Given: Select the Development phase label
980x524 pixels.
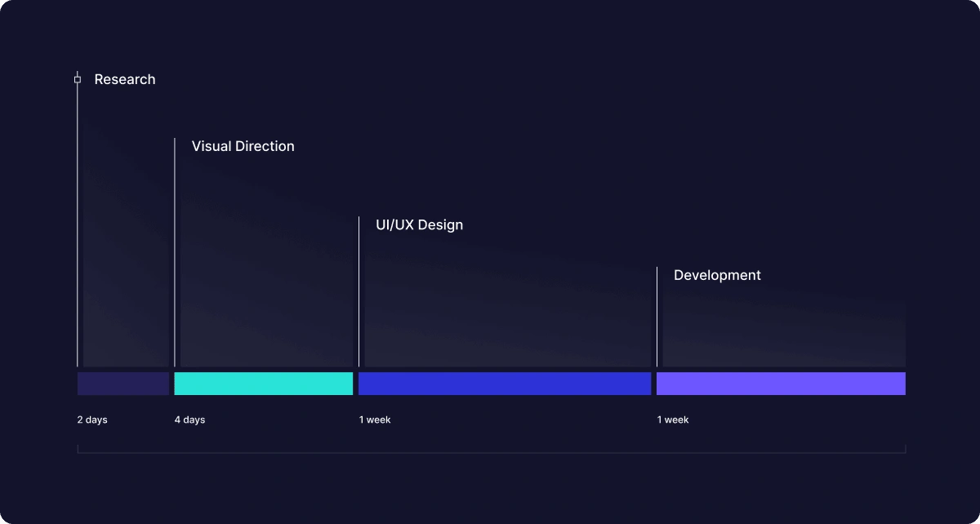Looking at the screenshot, I should pyautogui.click(x=717, y=275).
